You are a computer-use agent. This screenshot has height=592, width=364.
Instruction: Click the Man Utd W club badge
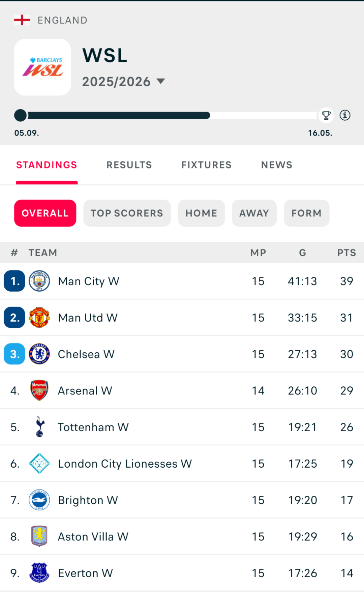(39, 317)
